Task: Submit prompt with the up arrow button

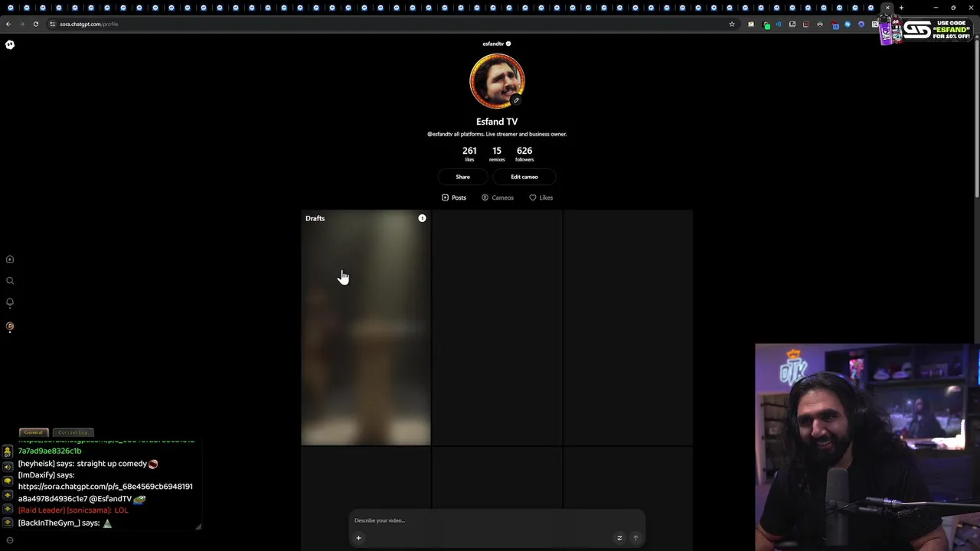Action: point(635,538)
